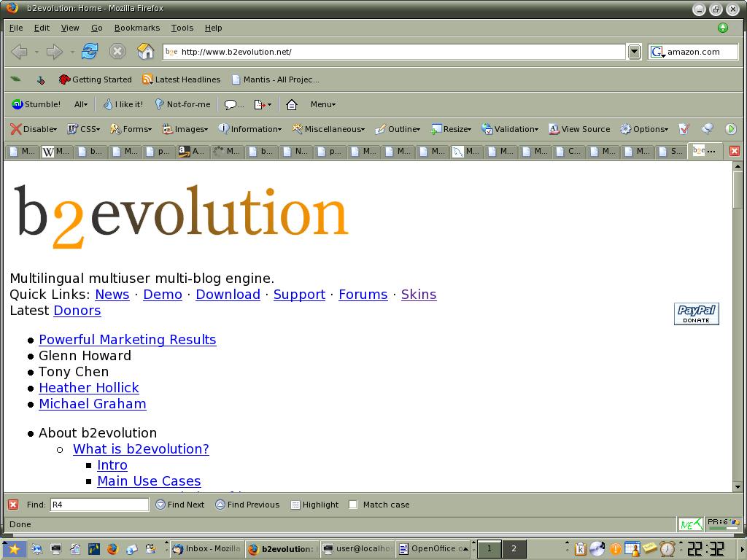
Task: Open the Back button history dropdown arrow
Action: 36,52
